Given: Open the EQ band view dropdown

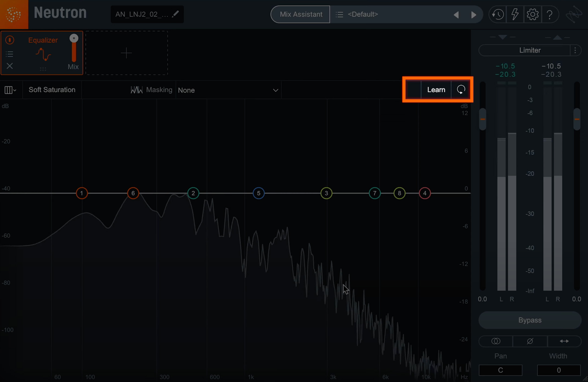Looking at the screenshot, I should (10, 90).
